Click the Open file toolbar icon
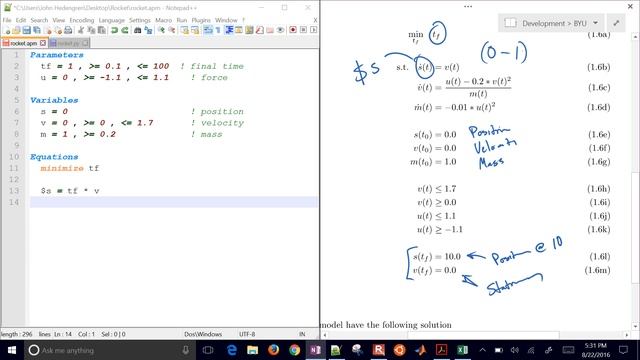 click(16, 30)
